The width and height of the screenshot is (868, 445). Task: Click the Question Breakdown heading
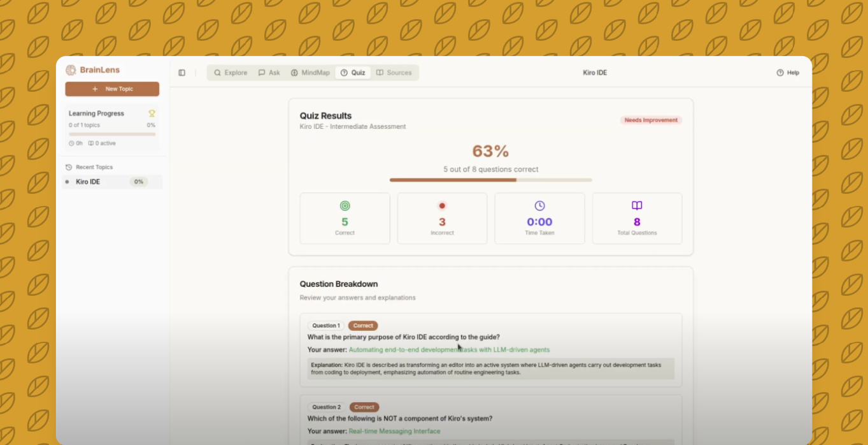tap(339, 284)
